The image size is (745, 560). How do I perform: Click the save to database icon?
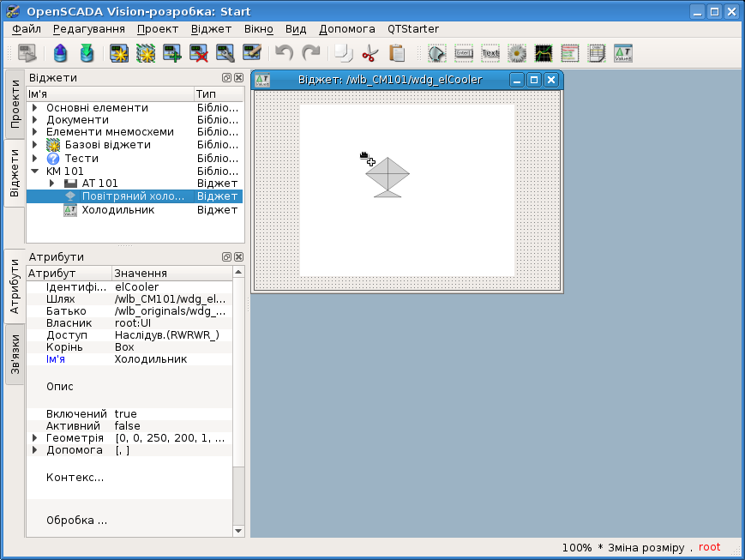coord(87,53)
